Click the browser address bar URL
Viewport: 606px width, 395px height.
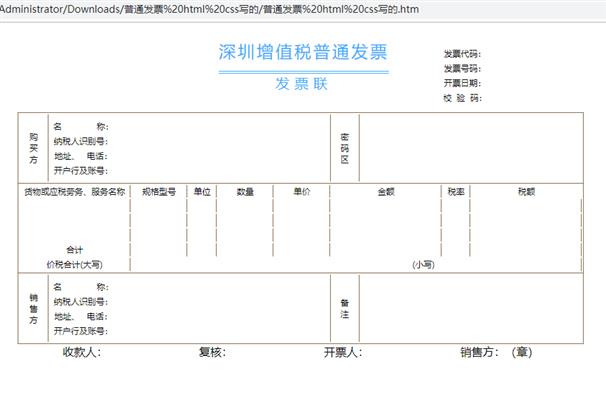[x=209, y=9]
